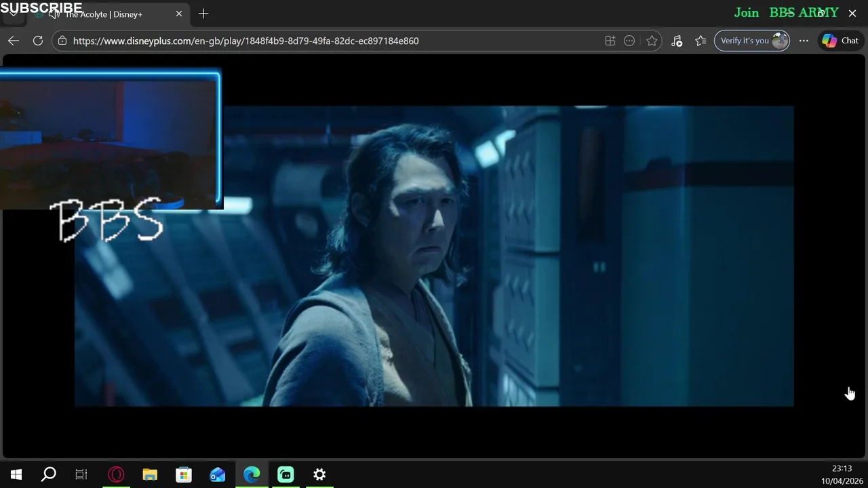Reload the Disney+ page
This screenshot has width=868, height=488.
(x=38, y=41)
